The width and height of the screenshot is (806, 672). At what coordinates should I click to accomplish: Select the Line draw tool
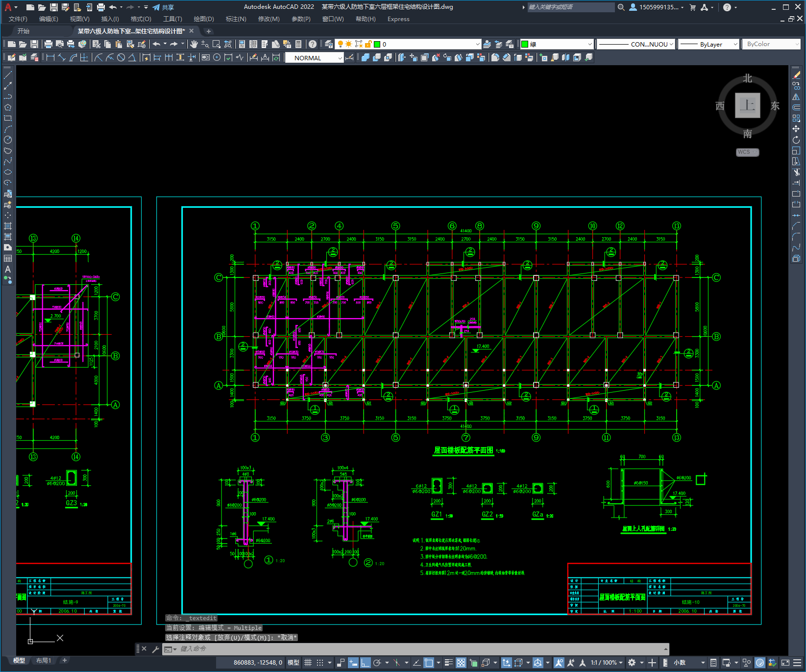coord(8,75)
